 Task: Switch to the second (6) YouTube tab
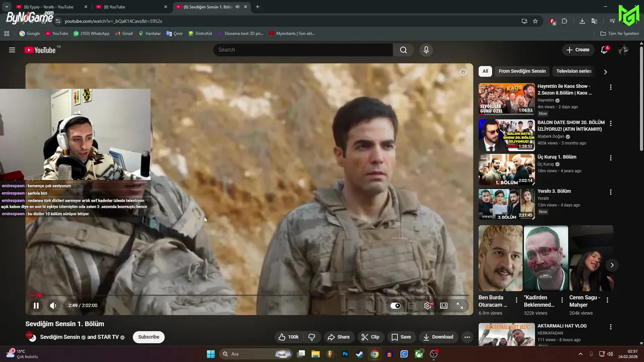[130, 7]
